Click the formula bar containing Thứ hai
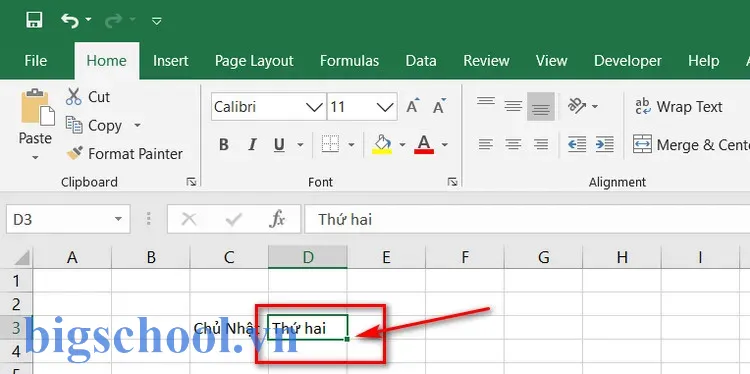750x374 pixels. (527, 220)
